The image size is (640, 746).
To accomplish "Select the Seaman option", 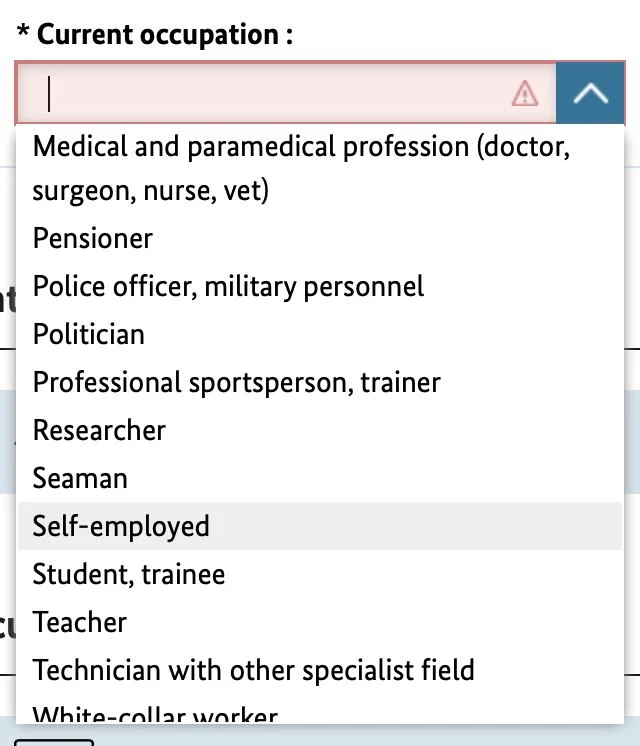I will pyautogui.click(x=80, y=478).
